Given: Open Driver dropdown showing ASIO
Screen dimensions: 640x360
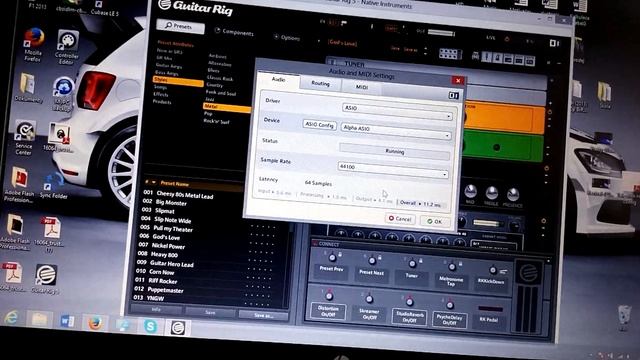Looking at the screenshot, I should [397, 112].
